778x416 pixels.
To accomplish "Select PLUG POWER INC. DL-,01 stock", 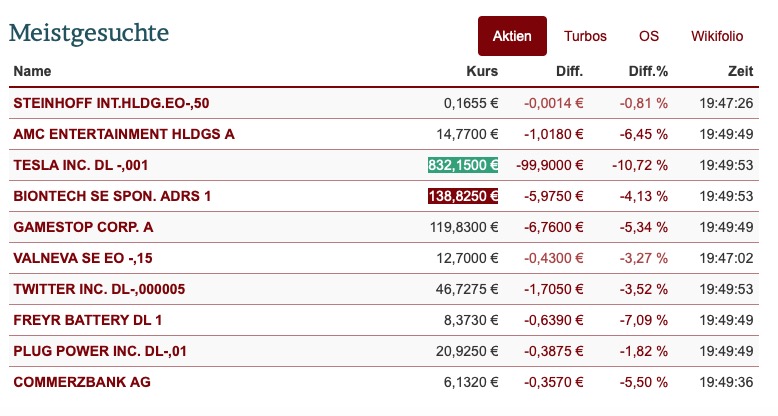I will (100, 351).
